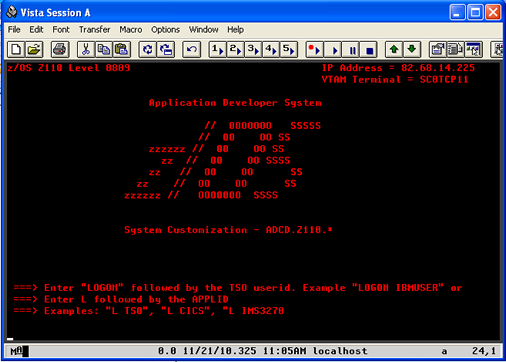Click the toolbar icon with the pointer cursor

[474, 50]
